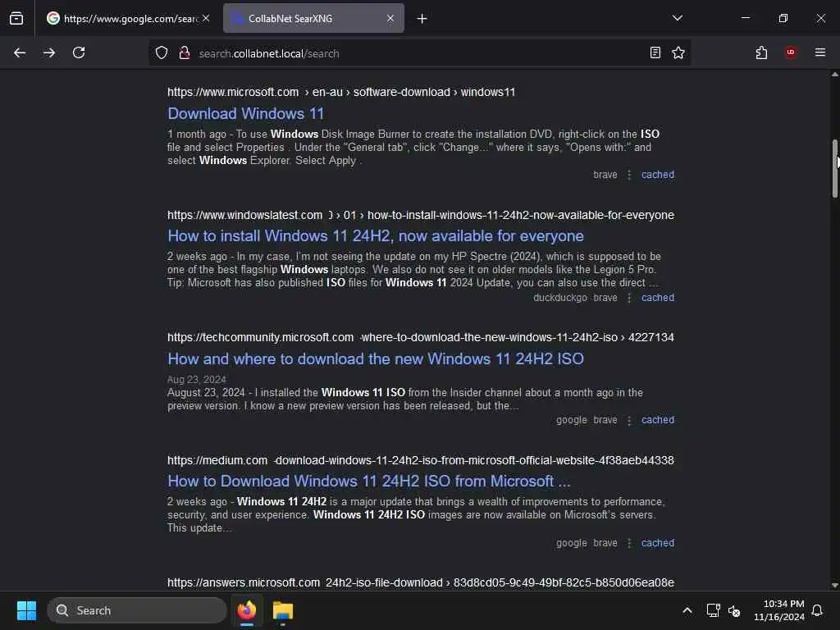Open the extensions puzzle icon
Image resolution: width=840 pixels, height=630 pixels.
pyautogui.click(x=761, y=52)
